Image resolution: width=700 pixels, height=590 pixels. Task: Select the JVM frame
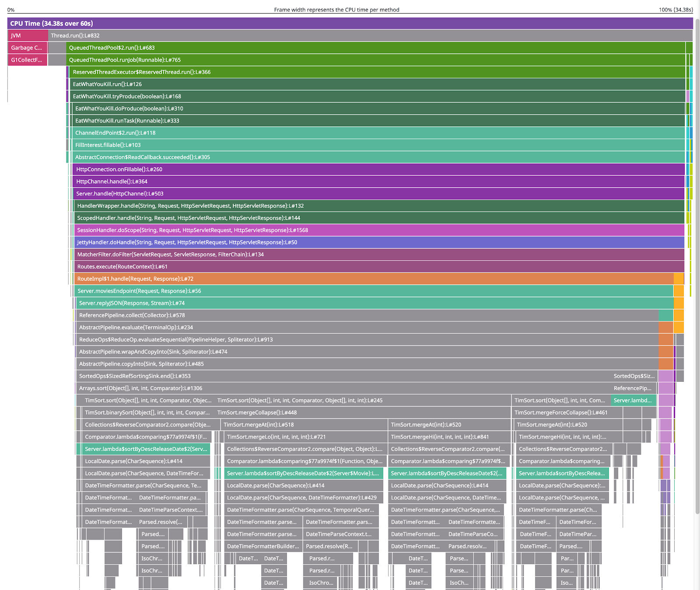point(26,35)
